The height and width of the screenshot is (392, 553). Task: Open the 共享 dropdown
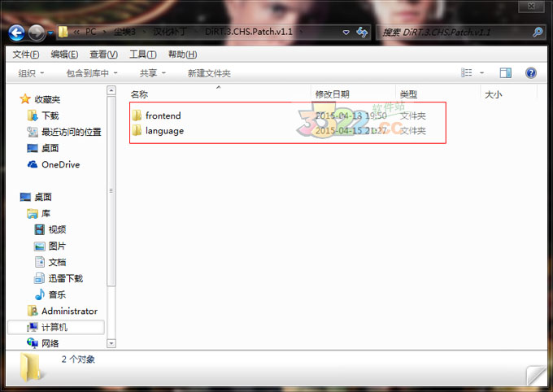[152, 73]
